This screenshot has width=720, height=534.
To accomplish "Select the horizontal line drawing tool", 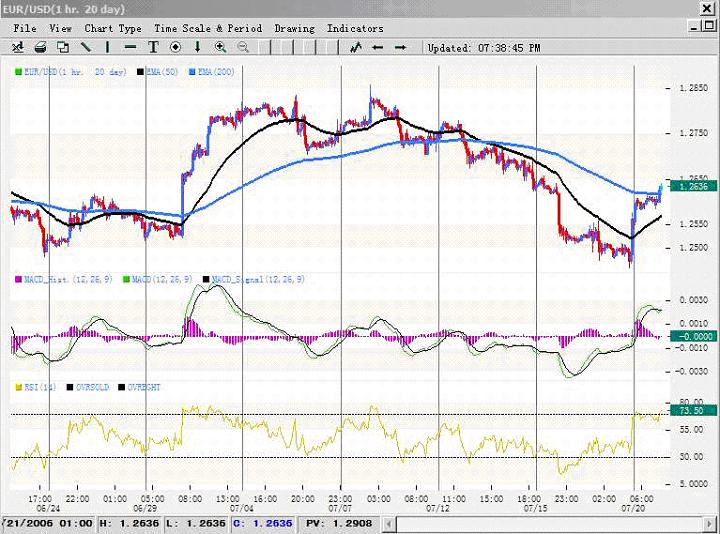I will 131,47.
